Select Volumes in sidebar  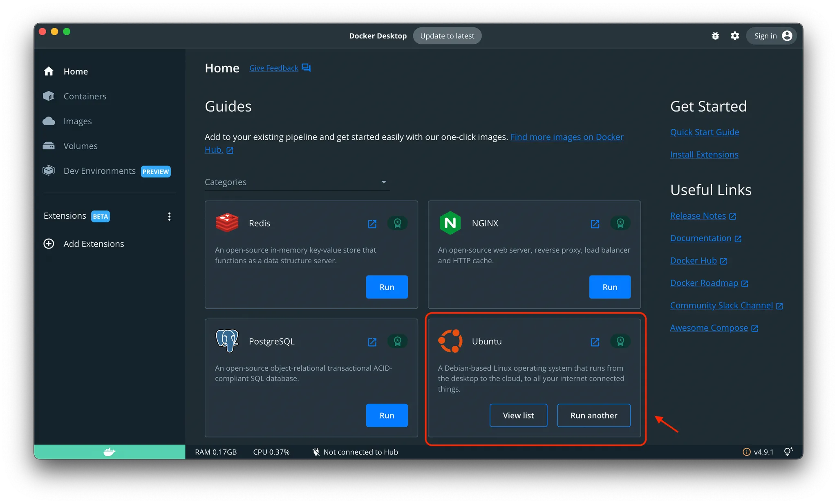coord(80,146)
